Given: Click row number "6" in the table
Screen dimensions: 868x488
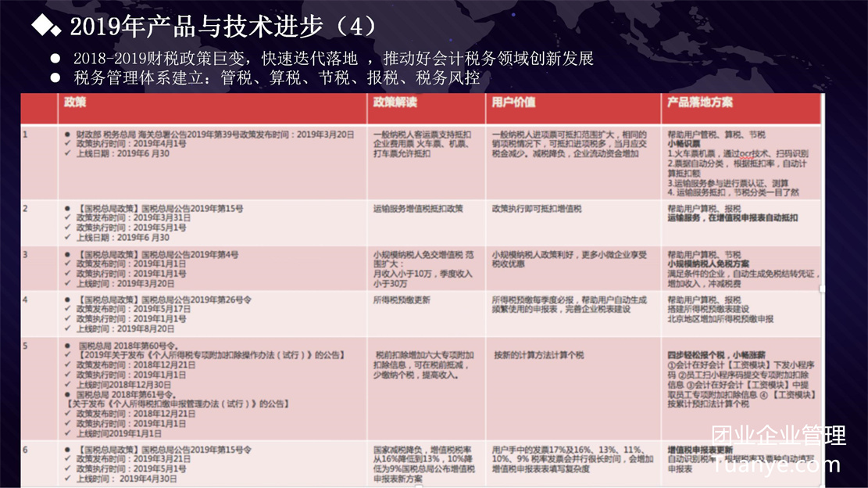Looking at the screenshot, I should click(x=25, y=450).
